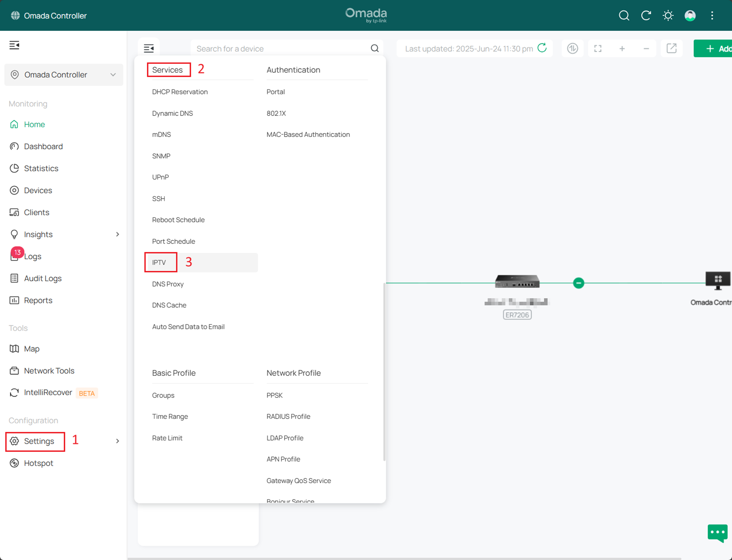The width and height of the screenshot is (732, 560).
Task: Select IPTV service
Action: [x=201, y=262]
